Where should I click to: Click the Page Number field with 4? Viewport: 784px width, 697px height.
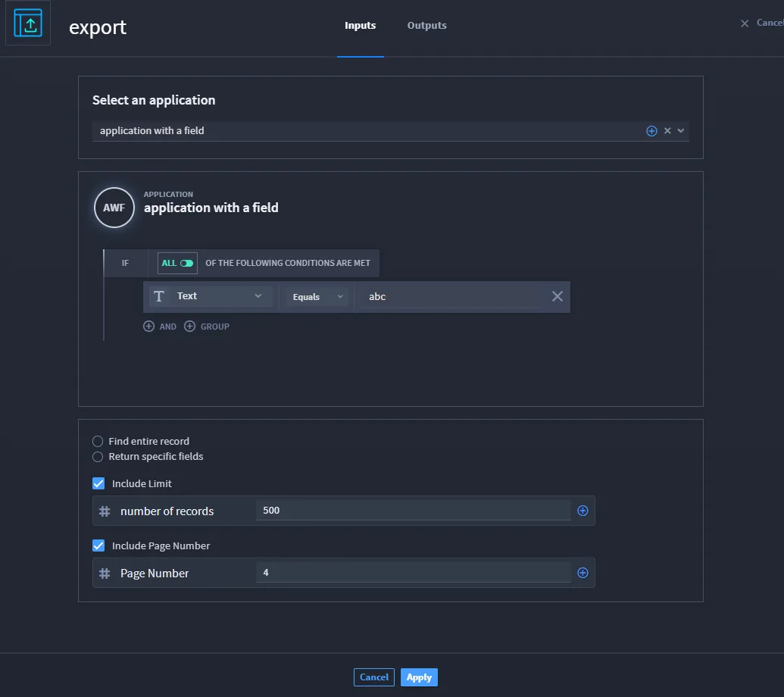coord(413,573)
